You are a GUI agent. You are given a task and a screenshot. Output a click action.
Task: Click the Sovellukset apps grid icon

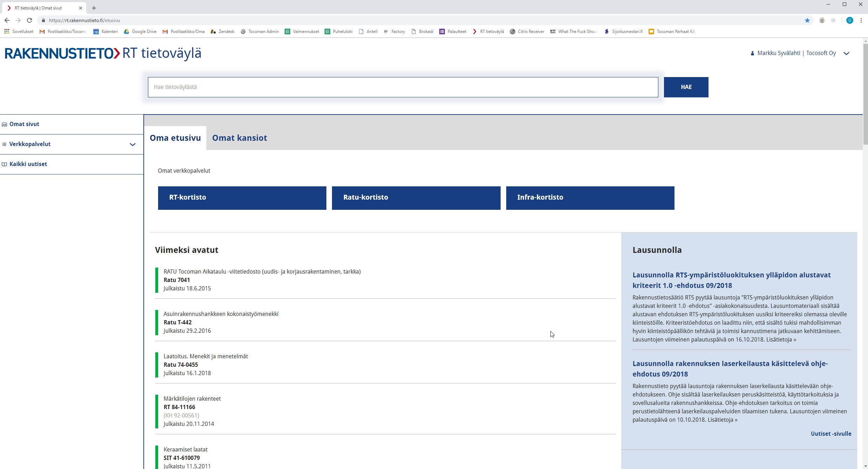(7, 32)
